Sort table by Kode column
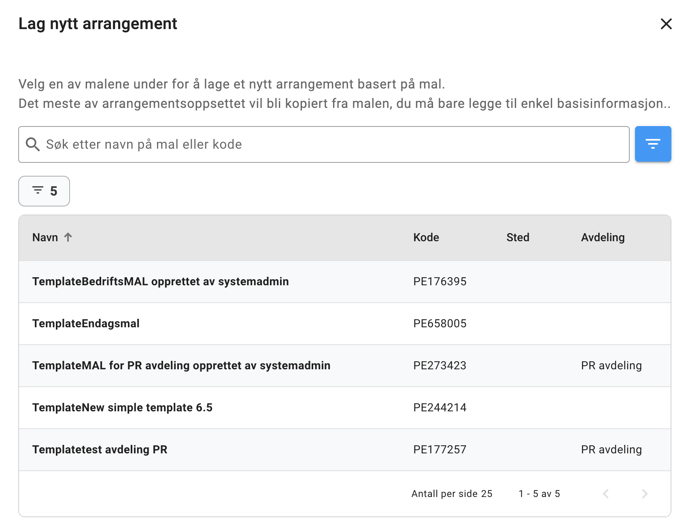This screenshot has height=518, width=688. (426, 238)
